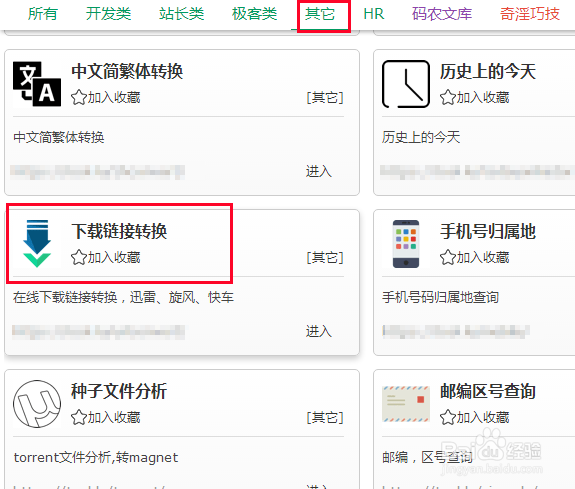This screenshot has width=575, height=489.
Task: Click the 下载链接转换 download arrow icon
Action: pyautogui.click(x=37, y=244)
